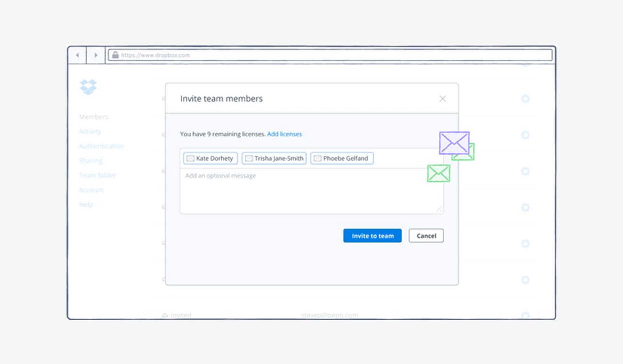The height and width of the screenshot is (364, 623).
Task: Click the padlock icon in address bar
Action: tap(115, 55)
